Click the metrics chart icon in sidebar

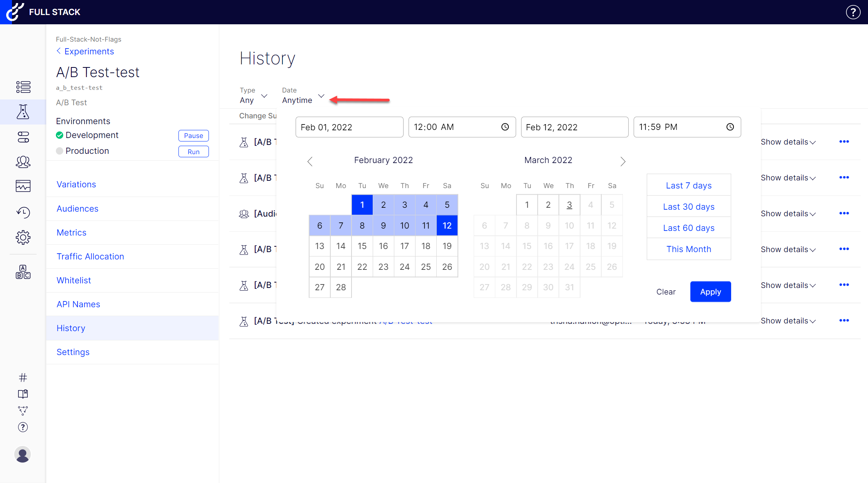point(23,186)
